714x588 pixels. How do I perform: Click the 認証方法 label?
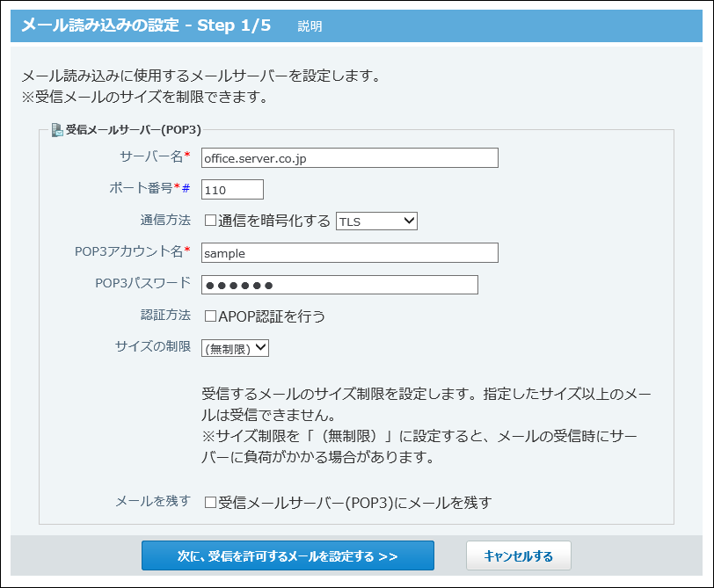165,315
